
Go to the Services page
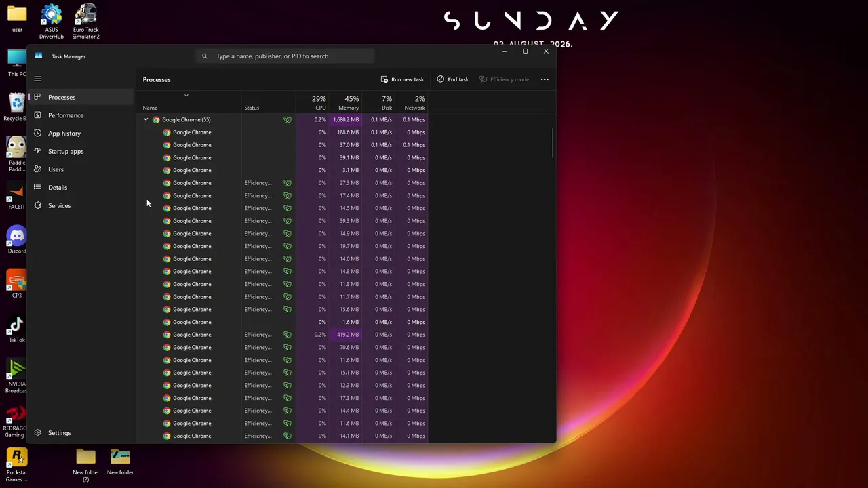(81, 205)
